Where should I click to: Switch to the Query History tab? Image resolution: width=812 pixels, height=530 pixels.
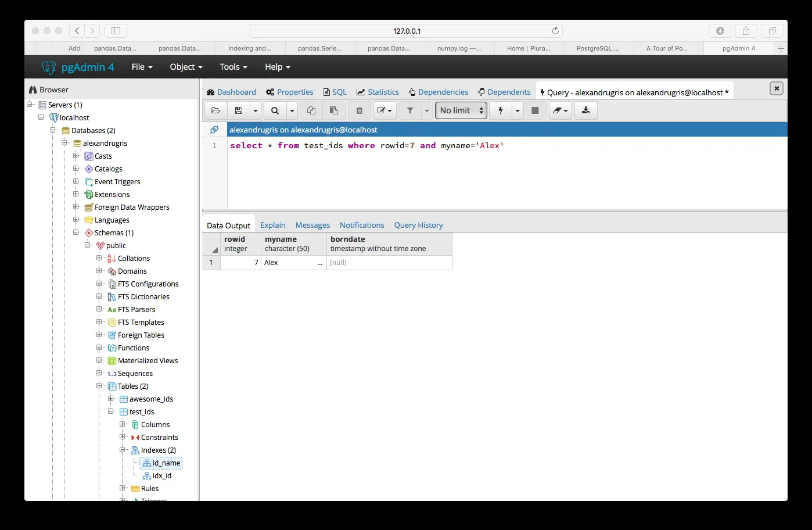coord(418,225)
